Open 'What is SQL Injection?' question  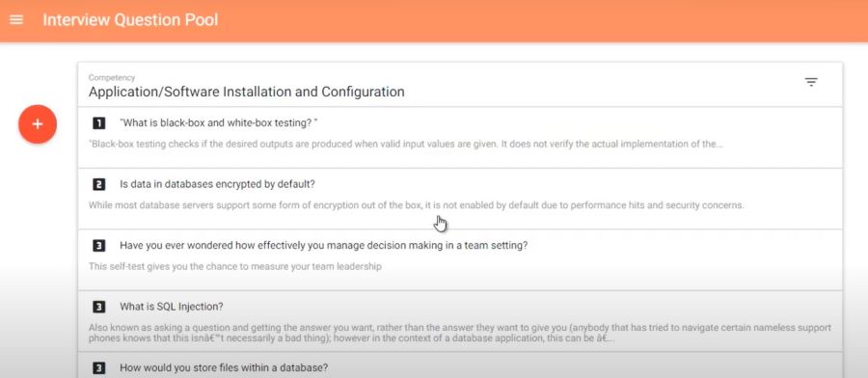(171, 307)
